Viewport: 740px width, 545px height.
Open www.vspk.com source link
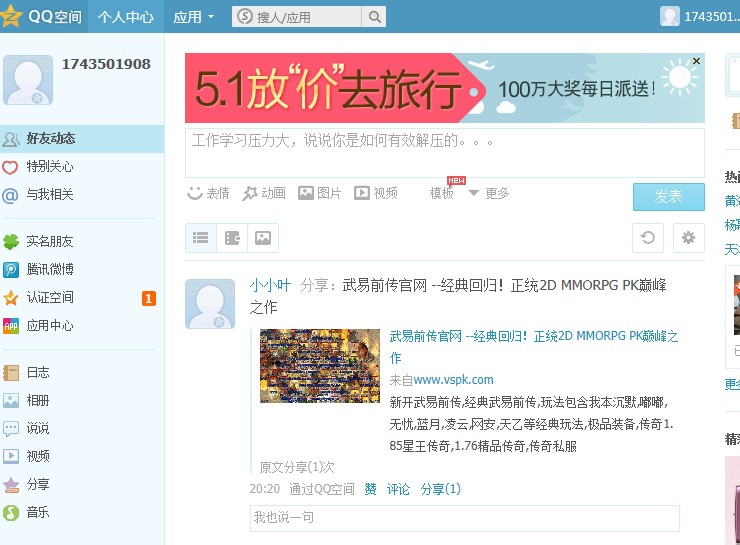tap(453, 380)
